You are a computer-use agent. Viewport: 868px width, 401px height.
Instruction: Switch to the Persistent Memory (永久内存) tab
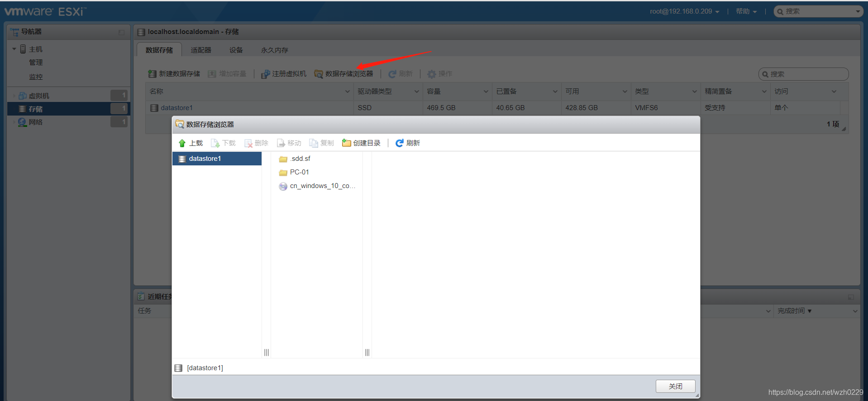[x=275, y=50]
